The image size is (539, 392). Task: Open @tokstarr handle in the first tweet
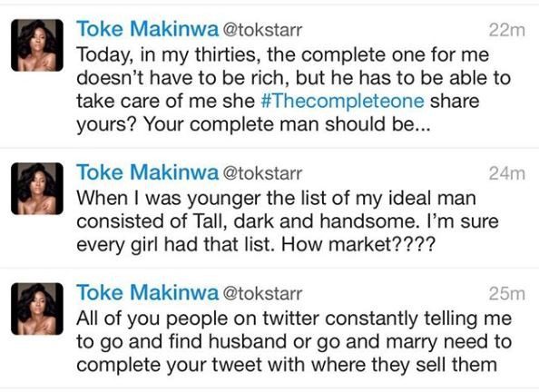[x=262, y=30]
